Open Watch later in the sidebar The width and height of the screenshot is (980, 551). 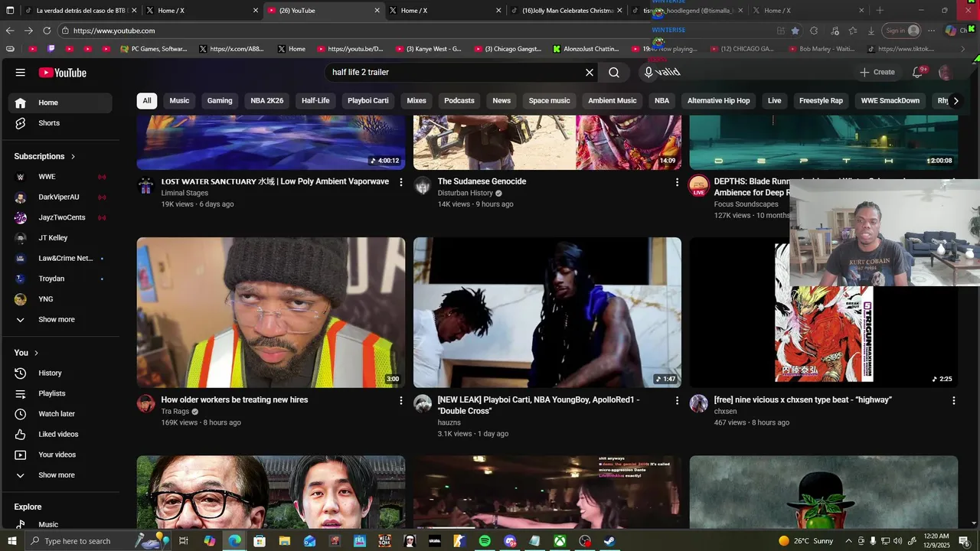59,414
